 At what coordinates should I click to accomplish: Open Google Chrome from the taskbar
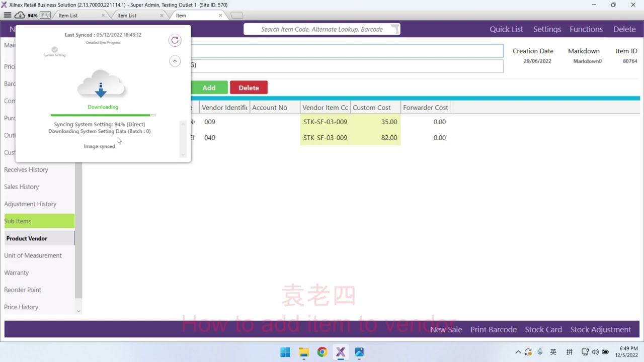(322, 352)
